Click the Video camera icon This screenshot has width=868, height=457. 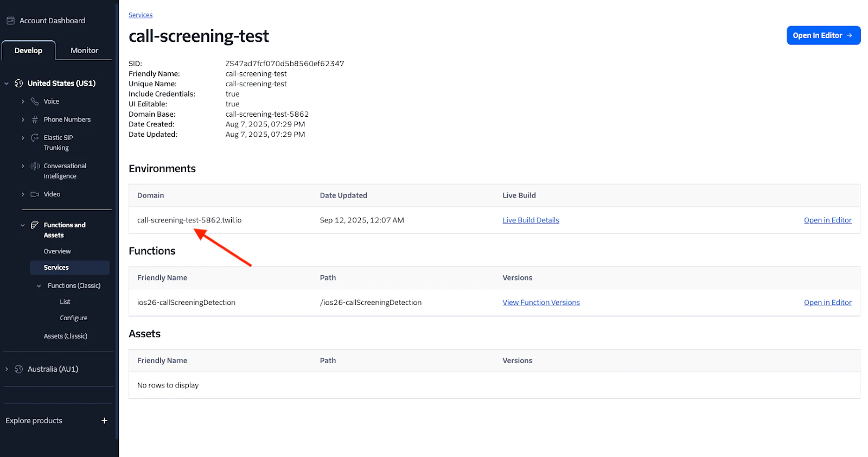coord(35,194)
